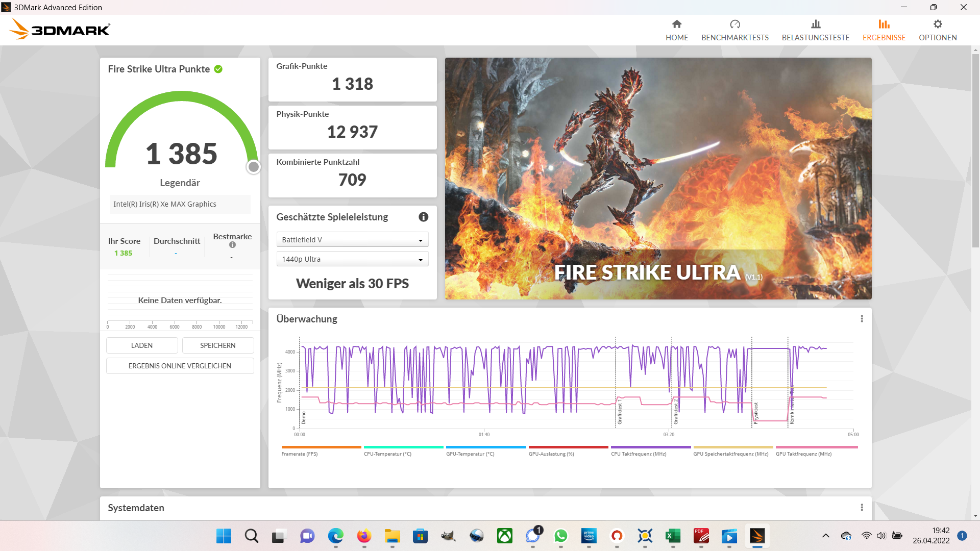This screenshot has width=980, height=551.
Task: Open the HOME section
Action: tap(677, 30)
